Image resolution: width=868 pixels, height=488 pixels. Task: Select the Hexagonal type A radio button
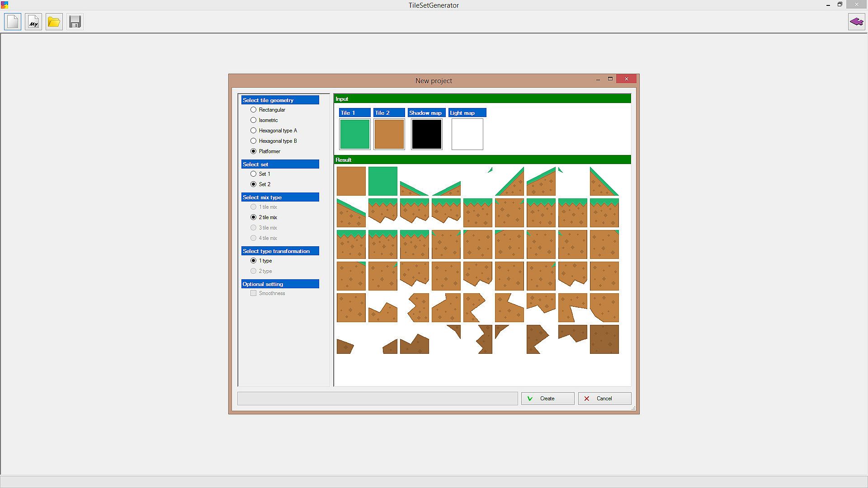(254, 131)
